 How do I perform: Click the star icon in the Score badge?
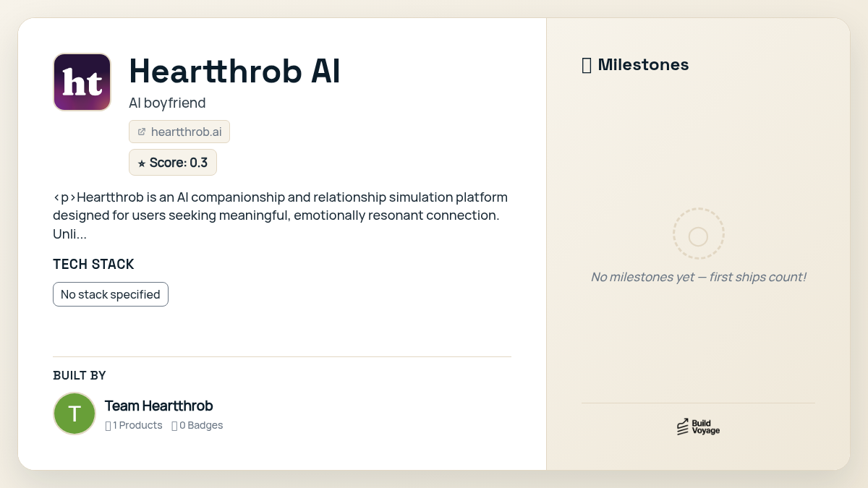pos(140,163)
